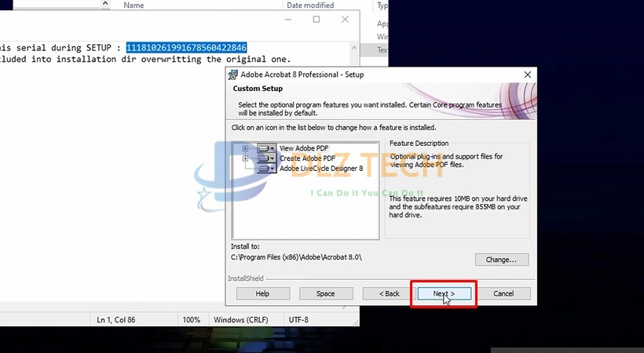Screen dimensions: 644x353
Task: Close the Adobe Acrobat 8 Setup dialog
Action: [527, 75]
